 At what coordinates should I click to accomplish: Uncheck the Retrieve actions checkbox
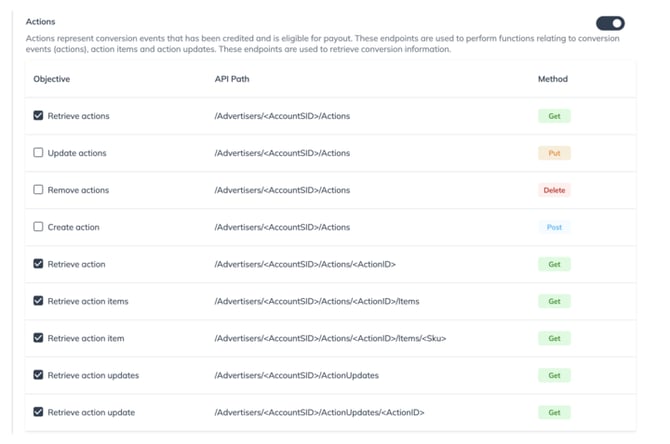(x=38, y=116)
